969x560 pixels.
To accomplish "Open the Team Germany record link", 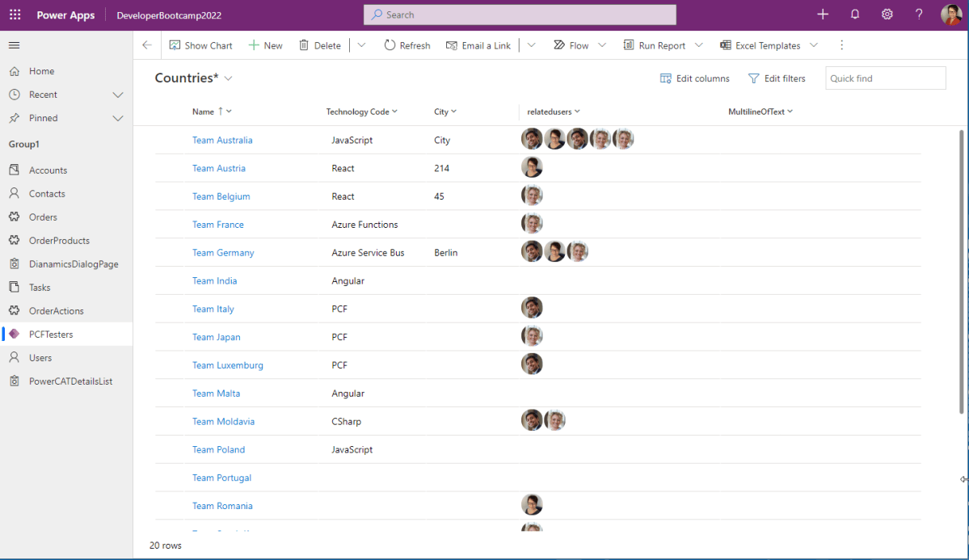I will click(x=223, y=253).
